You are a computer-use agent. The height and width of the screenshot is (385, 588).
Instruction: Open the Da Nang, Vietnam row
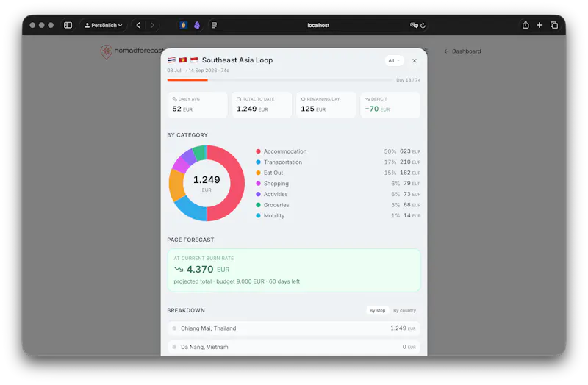[294, 347]
